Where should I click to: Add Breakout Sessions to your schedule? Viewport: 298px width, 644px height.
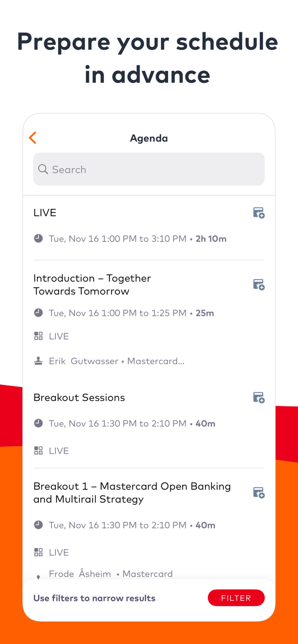(x=259, y=398)
